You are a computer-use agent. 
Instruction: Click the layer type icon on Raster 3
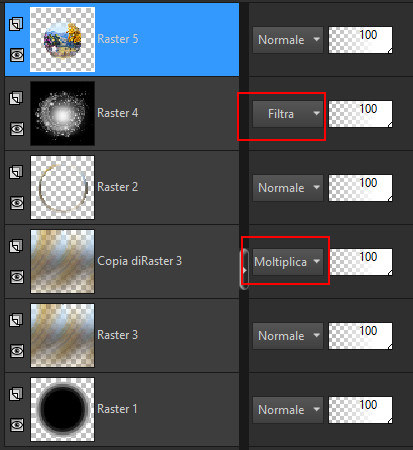click(x=16, y=320)
